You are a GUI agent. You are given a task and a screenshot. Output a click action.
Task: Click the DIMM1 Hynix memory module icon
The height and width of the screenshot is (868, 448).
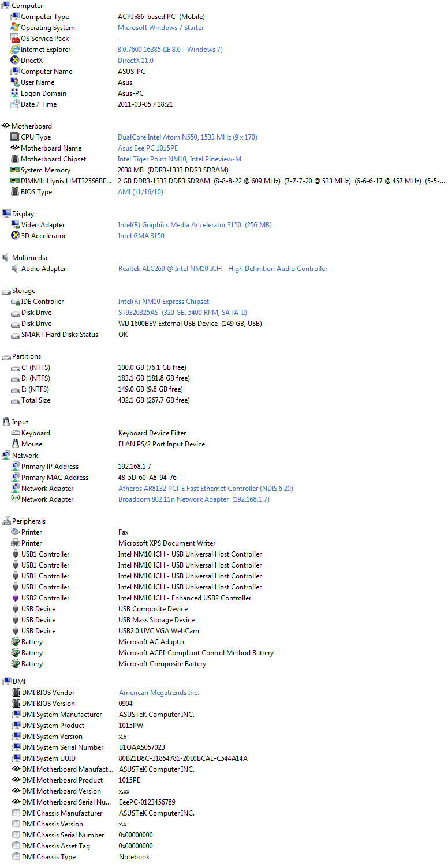15,181
